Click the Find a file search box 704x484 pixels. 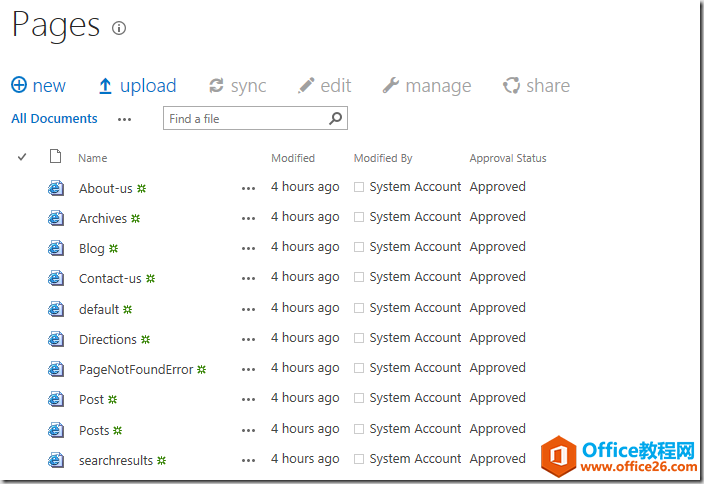point(245,119)
